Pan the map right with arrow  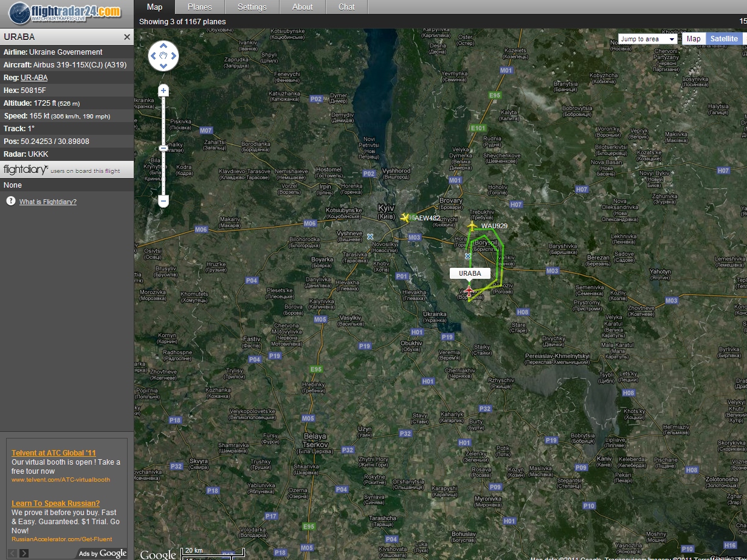pyautogui.click(x=174, y=56)
